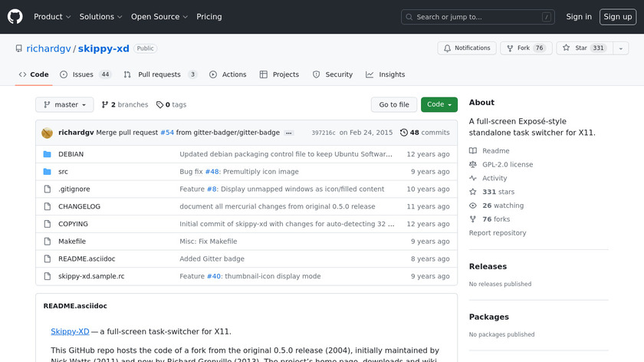Image resolution: width=644 pixels, height=362 pixels.
Task: Click the Go to file button
Action: [x=394, y=105]
